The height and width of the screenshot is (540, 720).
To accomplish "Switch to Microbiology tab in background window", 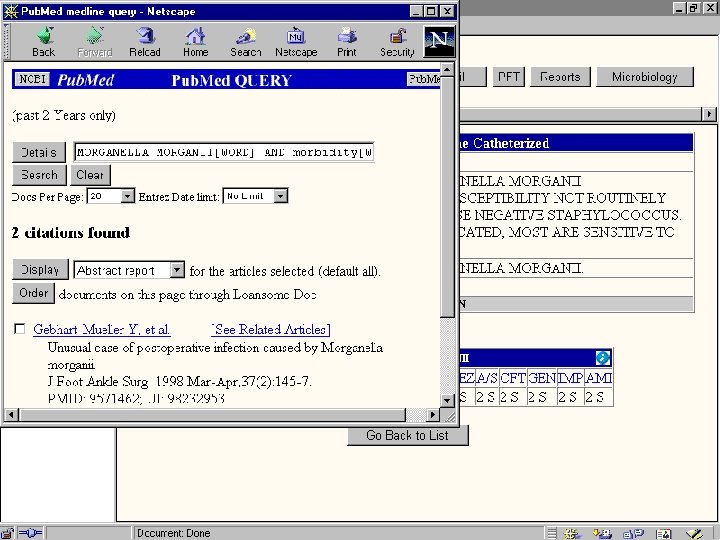I will [645, 77].
